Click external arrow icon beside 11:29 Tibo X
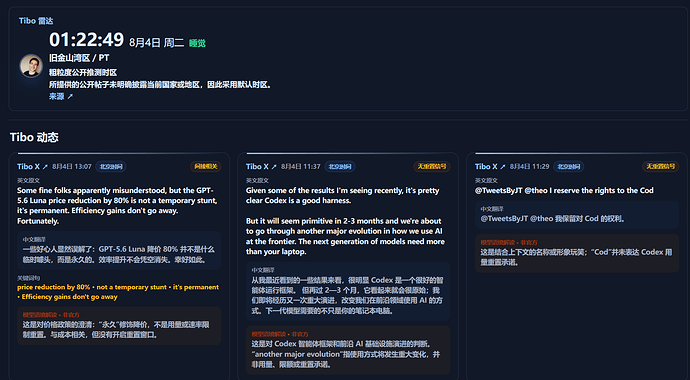690x380 pixels. (503, 167)
